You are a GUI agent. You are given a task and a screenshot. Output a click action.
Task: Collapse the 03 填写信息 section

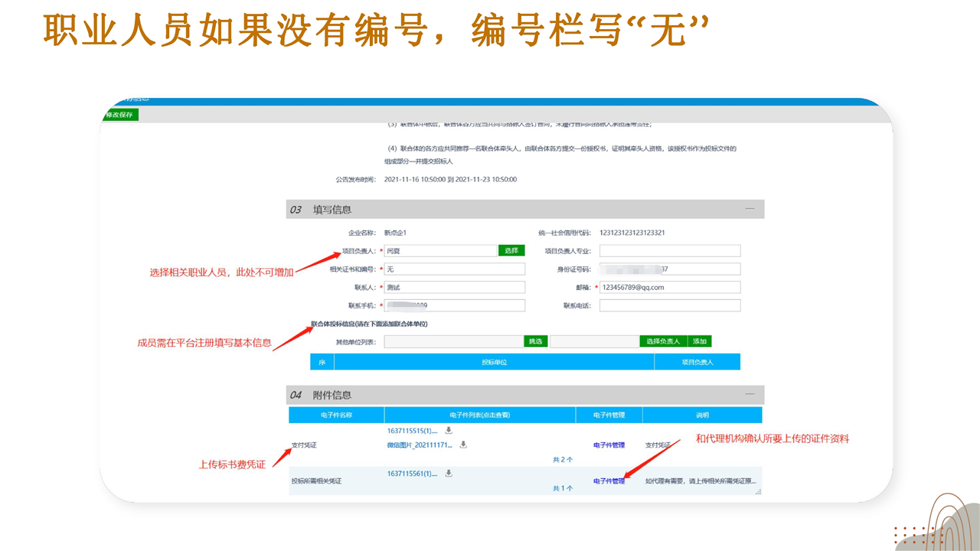pyautogui.click(x=750, y=209)
